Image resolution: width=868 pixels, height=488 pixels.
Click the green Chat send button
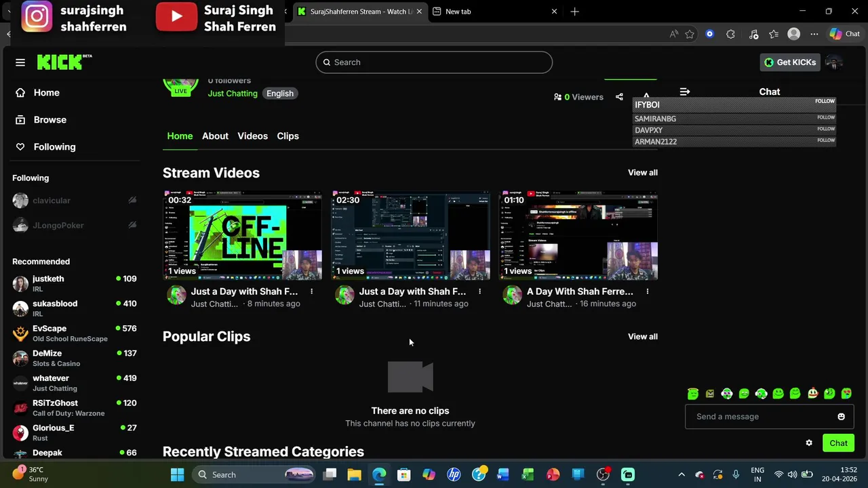pyautogui.click(x=838, y=443)
